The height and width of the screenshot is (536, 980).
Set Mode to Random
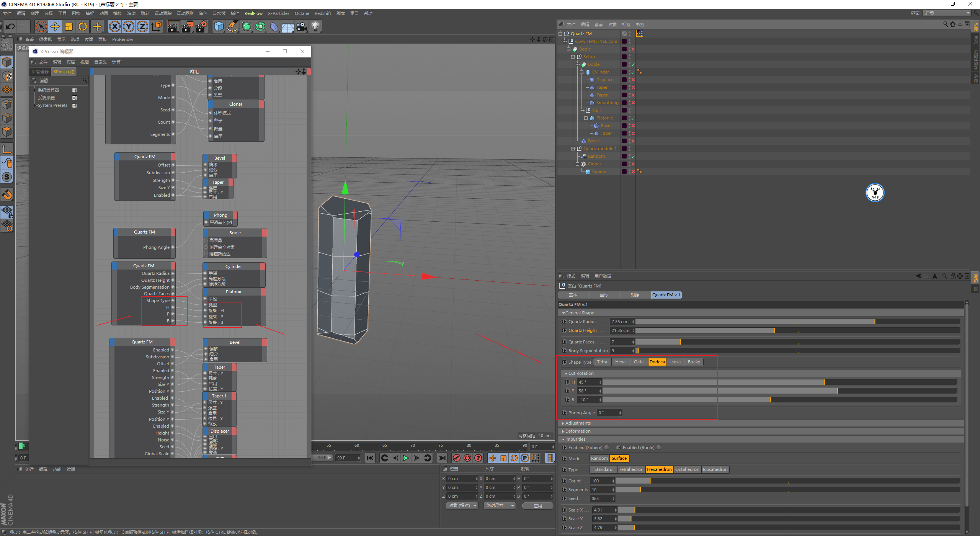tap(599, 458)
